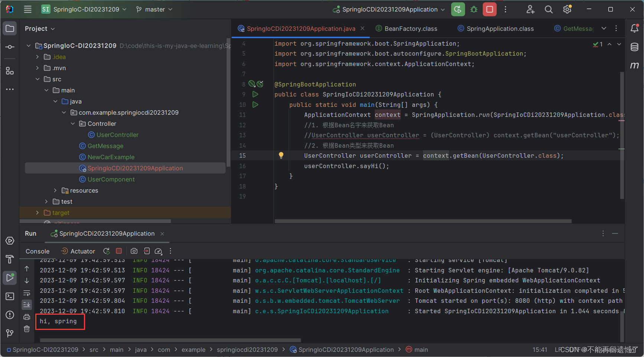This screenshot has height=357, width=644.
Task: Collapse the src folder
Action: (x=38, y=79)
